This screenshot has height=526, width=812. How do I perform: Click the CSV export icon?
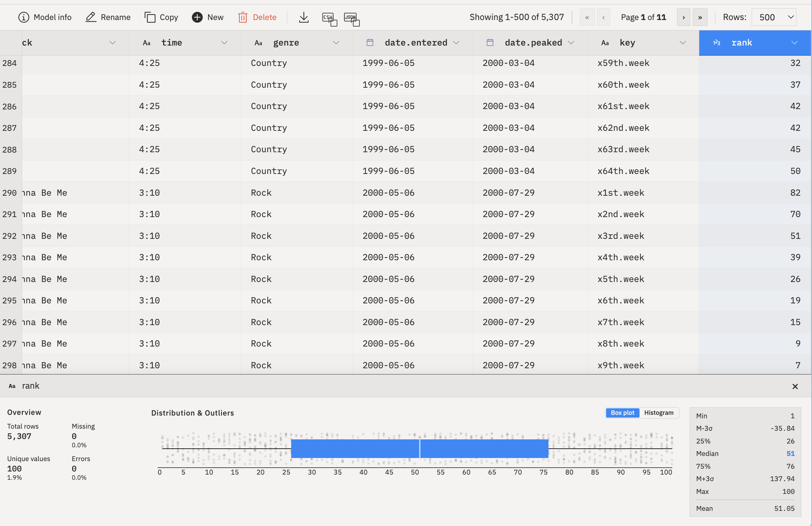click(329, 19)
